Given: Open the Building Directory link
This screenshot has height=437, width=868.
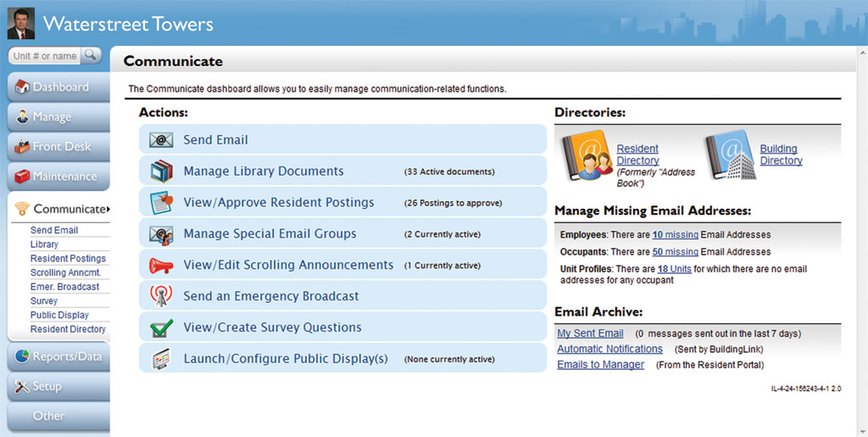Looking at the screenshot, I should coord(781,154).
